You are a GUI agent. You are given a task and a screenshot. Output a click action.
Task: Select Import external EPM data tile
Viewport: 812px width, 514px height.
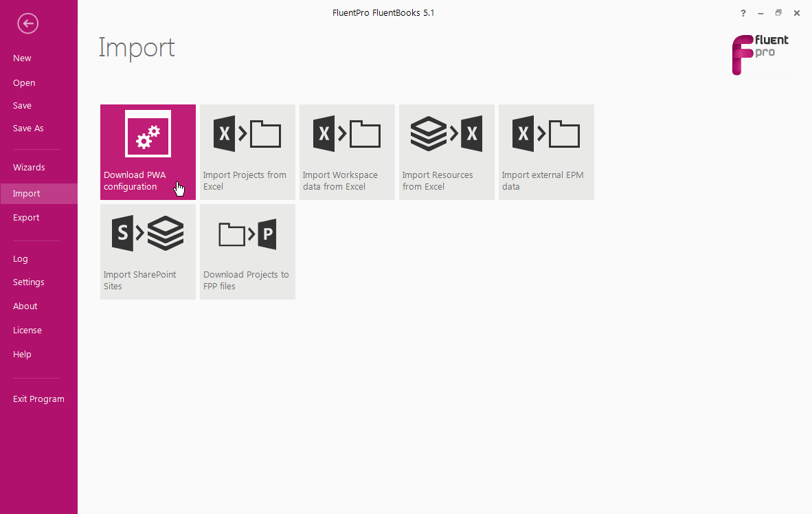pyautogui.click(x=546, y=152)
